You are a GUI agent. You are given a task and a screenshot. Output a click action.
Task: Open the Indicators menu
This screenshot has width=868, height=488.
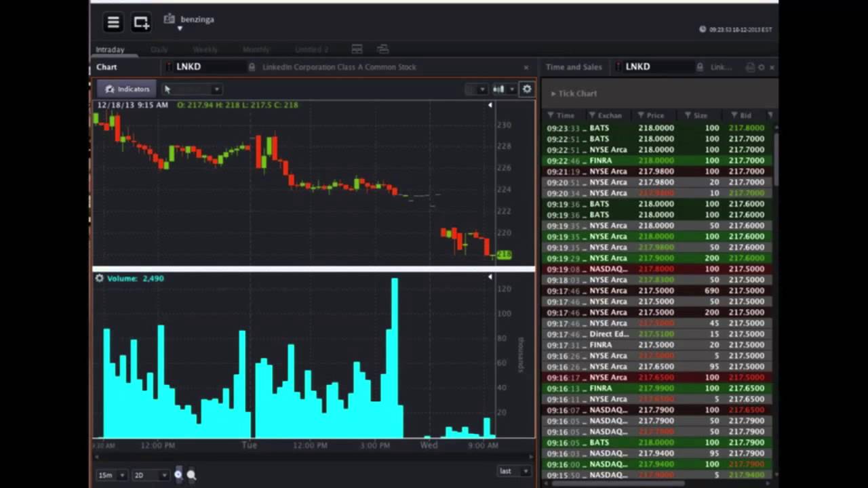coord(127,89)
